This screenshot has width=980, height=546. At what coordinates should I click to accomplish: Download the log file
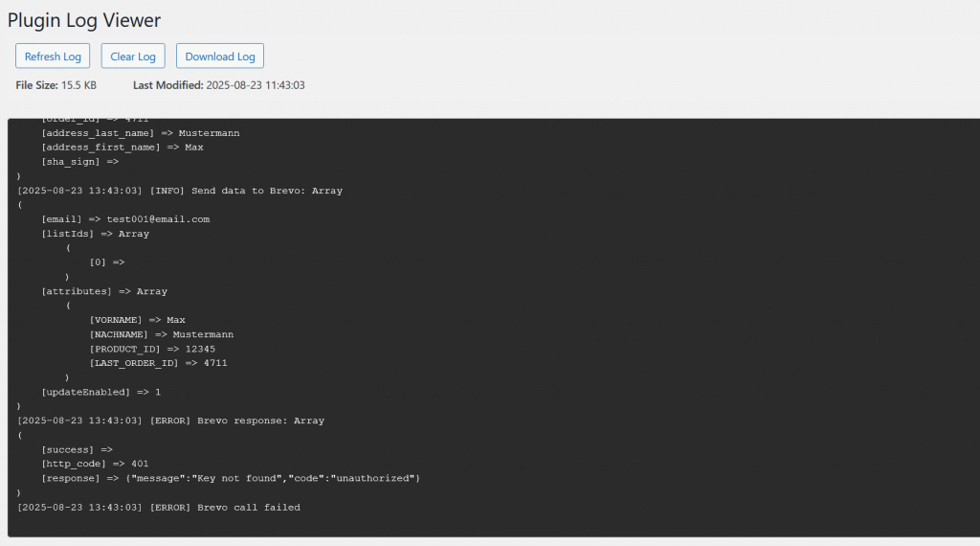(x=219, y=57)
